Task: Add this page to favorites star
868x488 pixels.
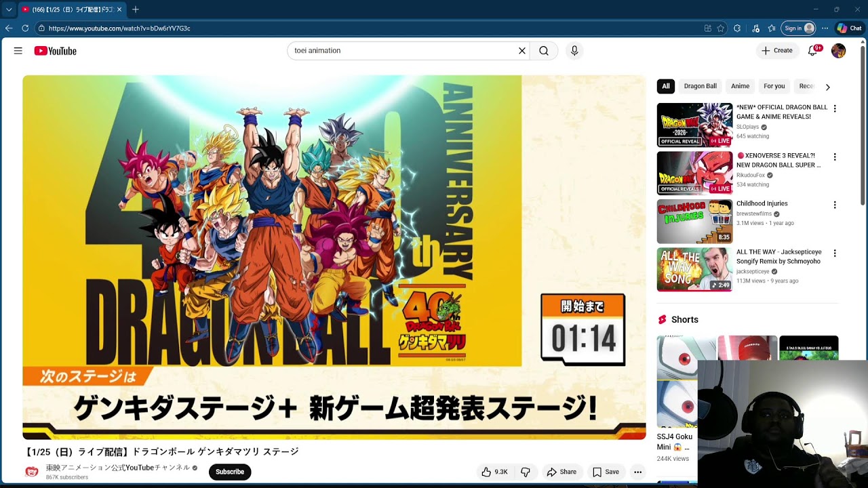Action: [x=721, y=28]
